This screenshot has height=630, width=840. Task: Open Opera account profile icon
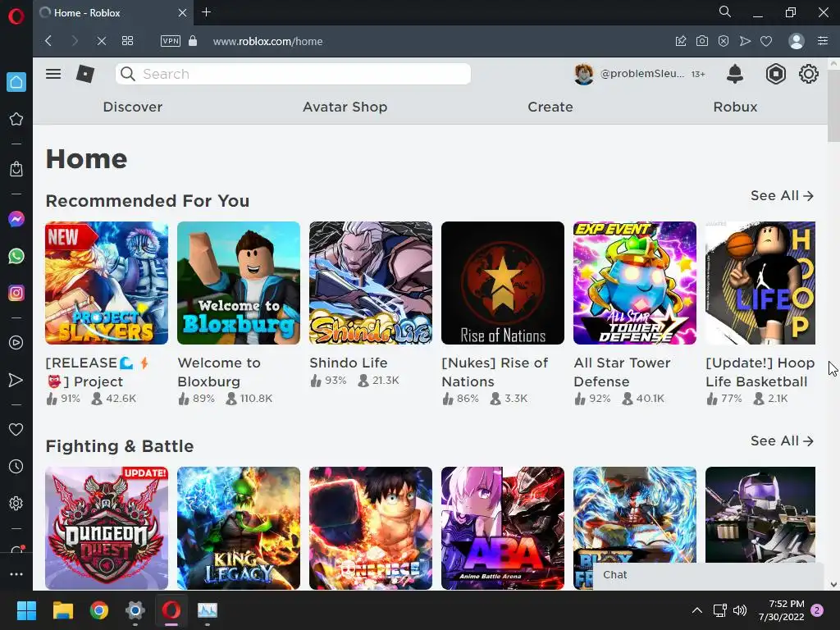(x=797, y=41)
